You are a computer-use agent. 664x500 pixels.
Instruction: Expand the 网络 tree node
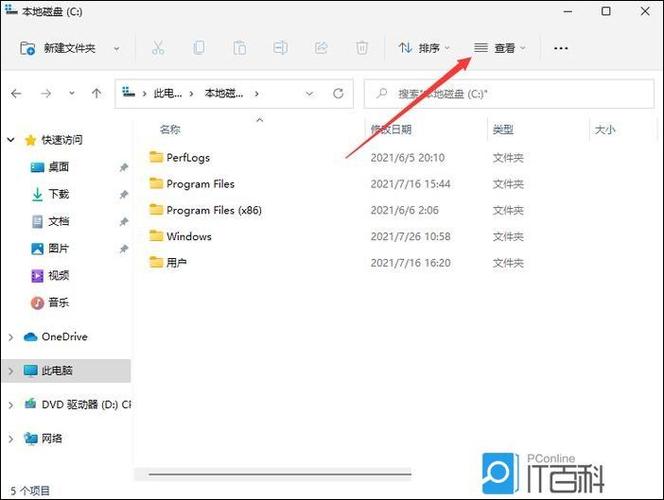point(11,439)
